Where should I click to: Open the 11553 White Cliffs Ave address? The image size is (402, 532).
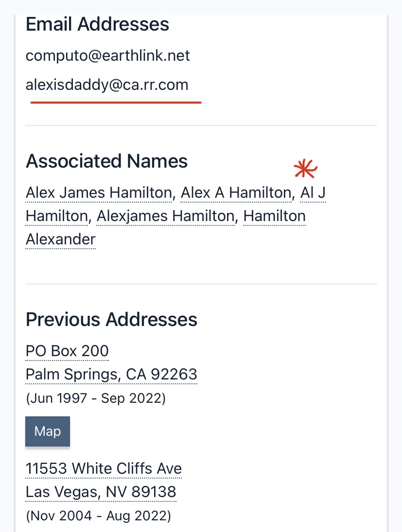tap(104, 468)
